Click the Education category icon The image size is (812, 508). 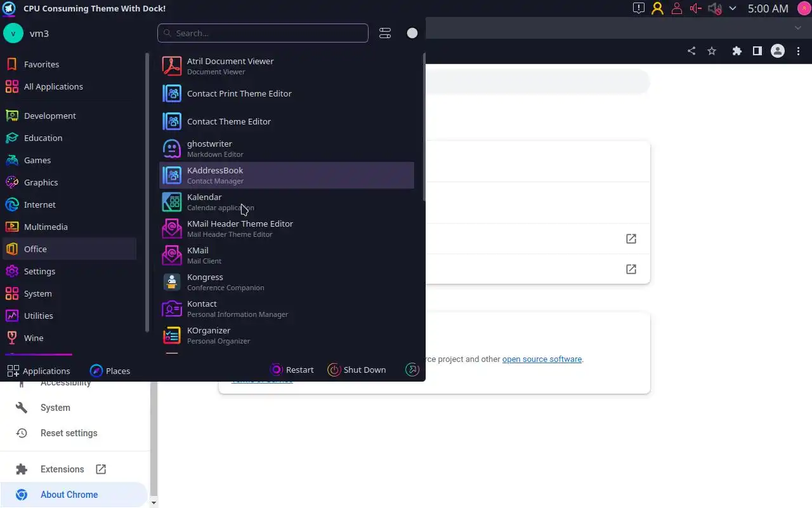(x=12, y=138)
